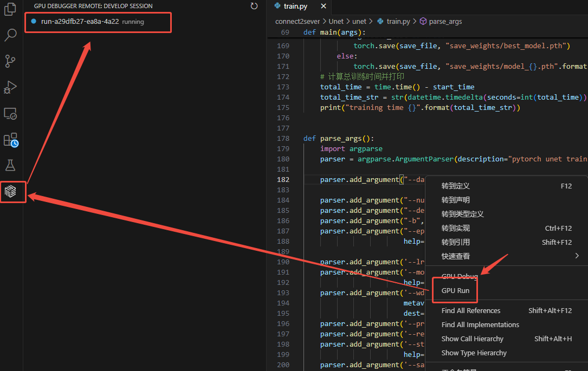Open the Remote Explorer icon

10,114
